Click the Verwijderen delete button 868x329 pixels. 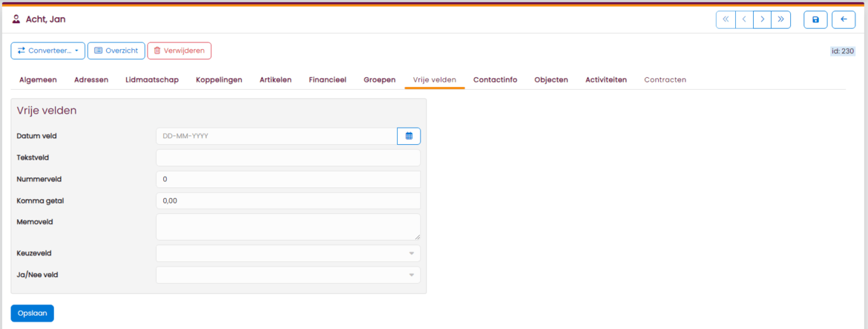(179, 51)
